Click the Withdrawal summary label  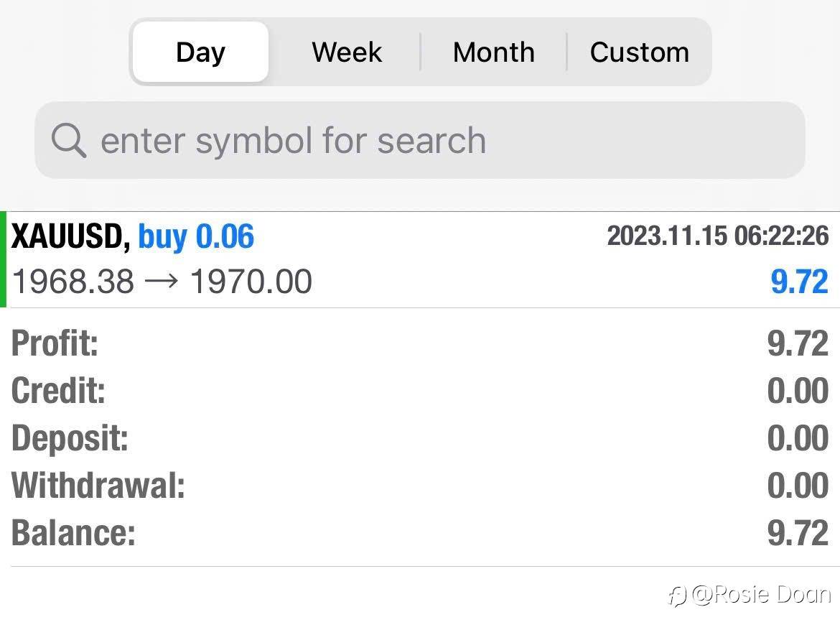[x=98, y=486]
